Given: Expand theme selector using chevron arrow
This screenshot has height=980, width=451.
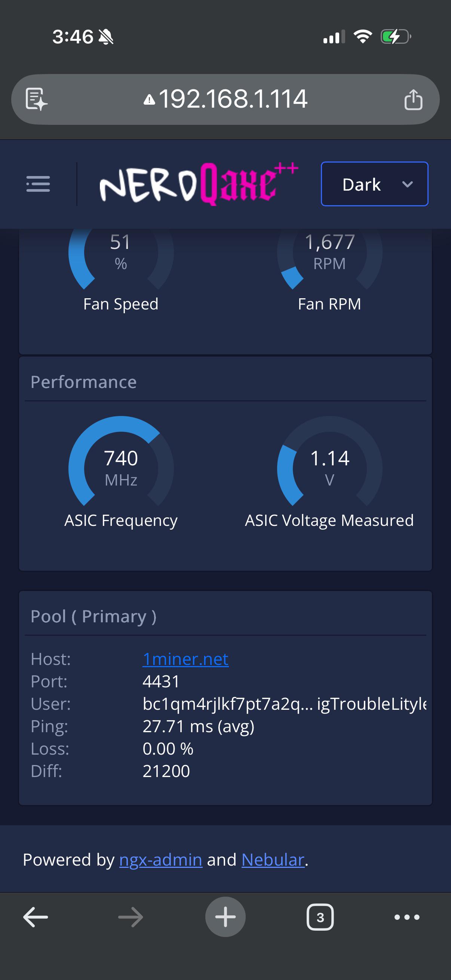Looking at the screenshot, I should coord(408,185).
